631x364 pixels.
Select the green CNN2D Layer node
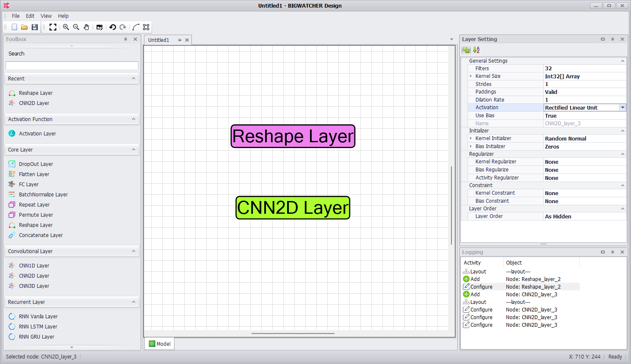click(x=293, y=208)
